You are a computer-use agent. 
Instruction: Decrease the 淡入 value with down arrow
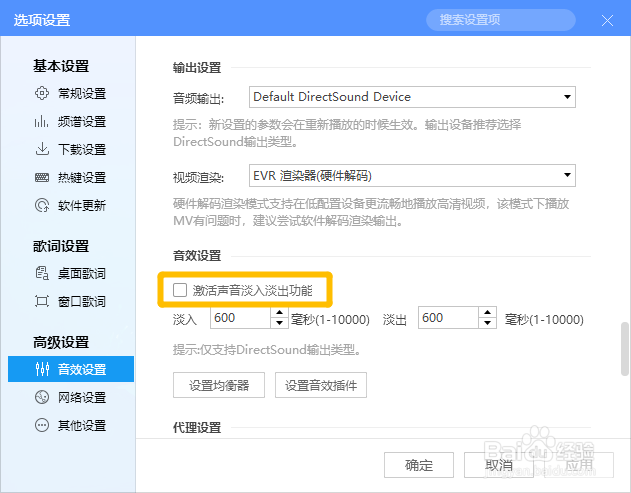coord(279,323)
